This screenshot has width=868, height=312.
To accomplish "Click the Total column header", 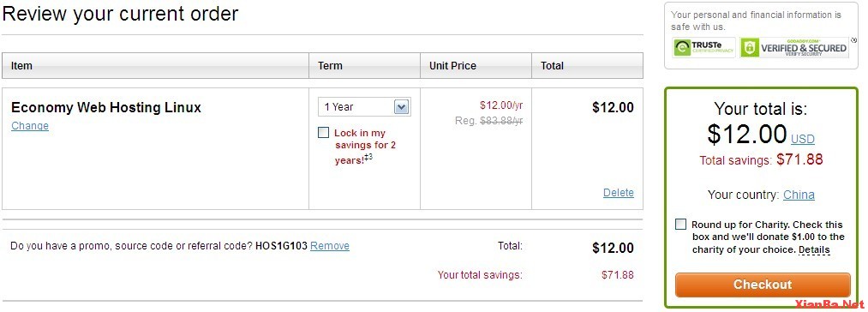I will click(587, 66).
